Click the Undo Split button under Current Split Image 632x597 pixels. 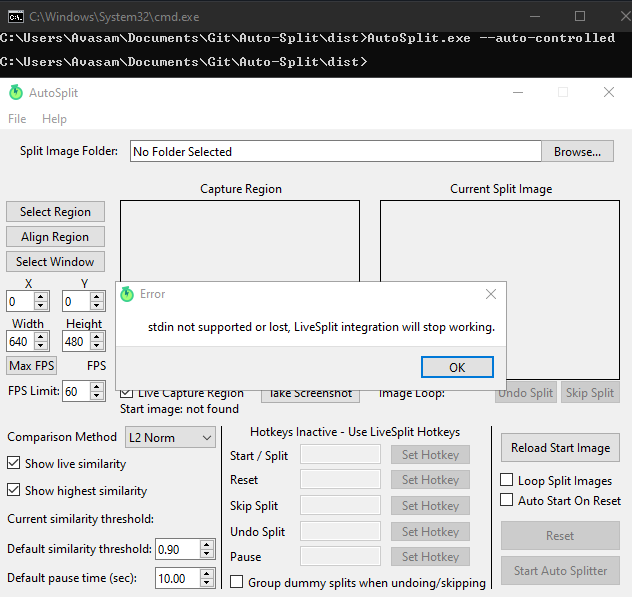[x=526, y=392]
